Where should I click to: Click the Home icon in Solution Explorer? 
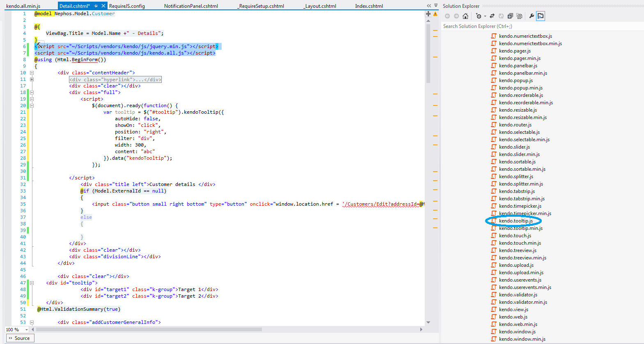coord(465,16)
